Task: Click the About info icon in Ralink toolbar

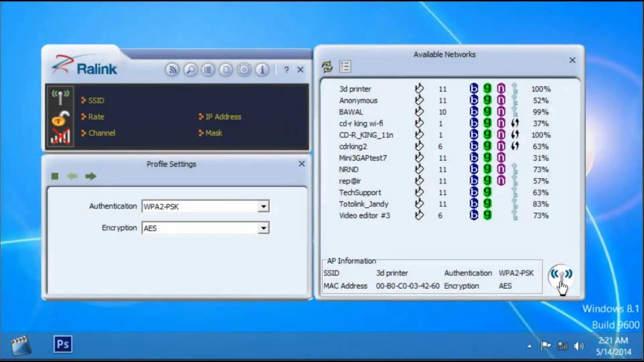Action: pyautogui.click(x=262, y=70)
